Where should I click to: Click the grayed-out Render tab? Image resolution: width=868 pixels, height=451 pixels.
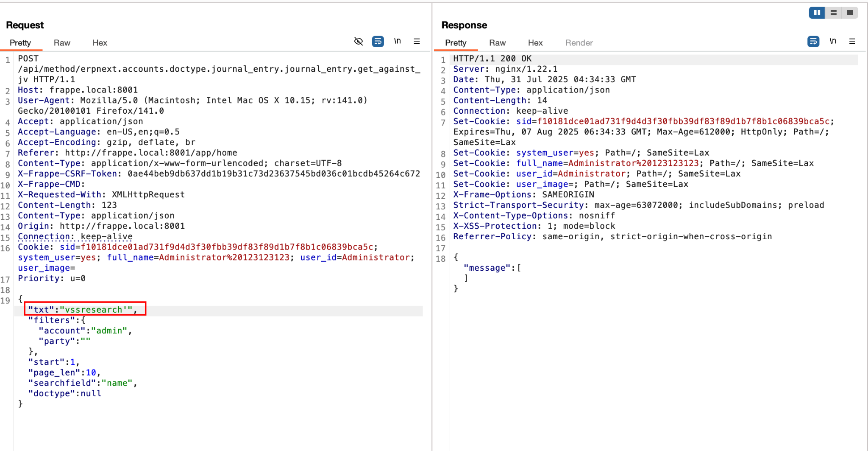[579, 42]
